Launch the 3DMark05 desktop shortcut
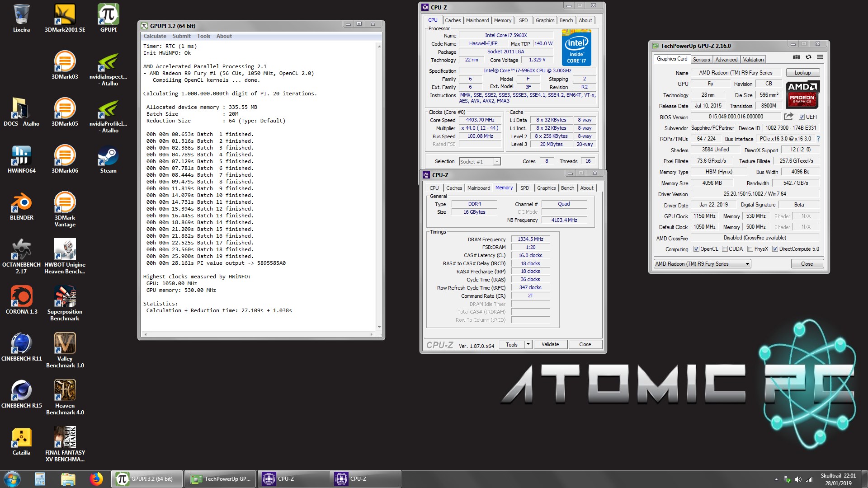This screenshot has width=868, height=488. coord(65,112)
